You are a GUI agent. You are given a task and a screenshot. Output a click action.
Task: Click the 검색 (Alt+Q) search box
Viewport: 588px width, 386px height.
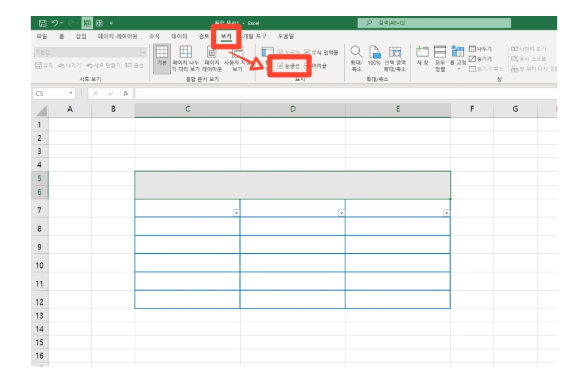(434, 23)
